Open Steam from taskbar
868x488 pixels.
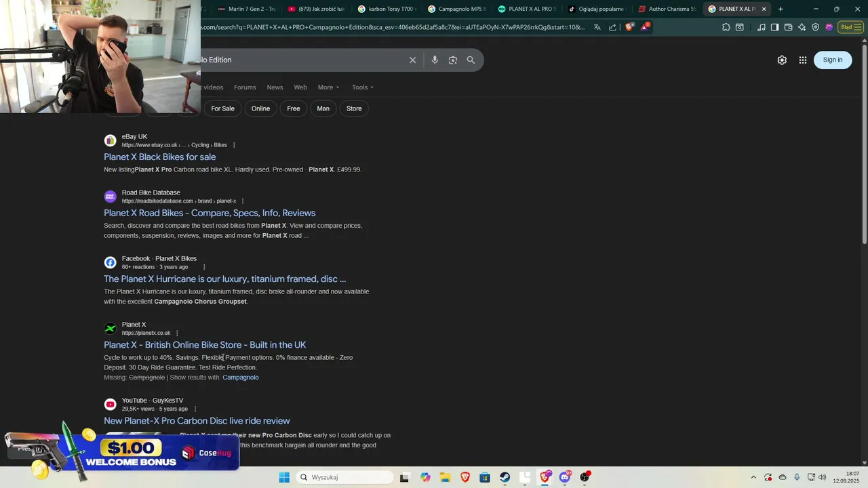pos(505,477)
